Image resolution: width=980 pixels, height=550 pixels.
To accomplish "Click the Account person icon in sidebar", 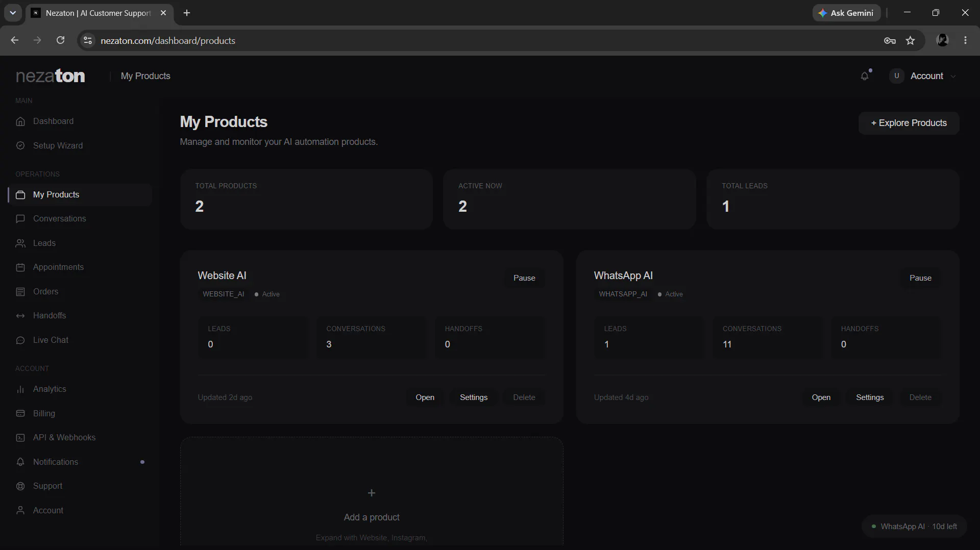I will pyautogui.click(x=20, y=511).
